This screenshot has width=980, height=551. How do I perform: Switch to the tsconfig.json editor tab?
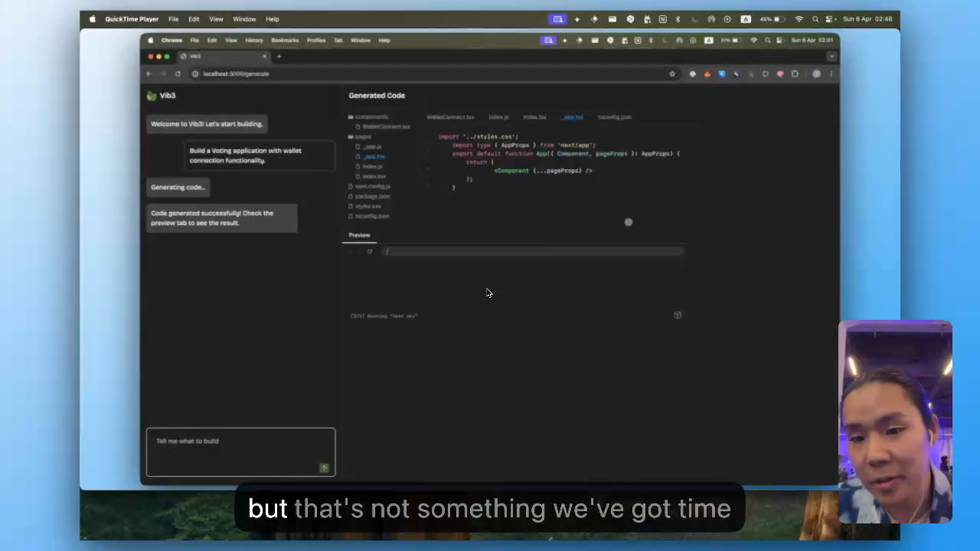click(x=615, y=117)
